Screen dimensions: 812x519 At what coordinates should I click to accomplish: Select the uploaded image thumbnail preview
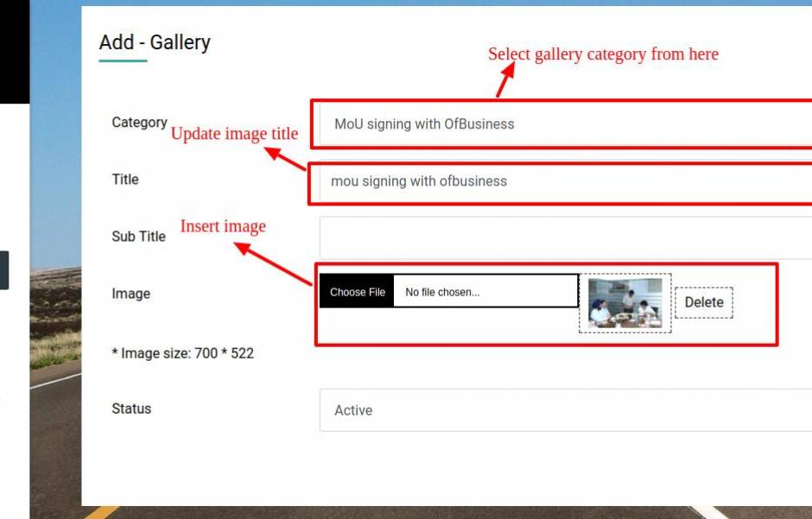pyautogui.click(x=625, y=303)
